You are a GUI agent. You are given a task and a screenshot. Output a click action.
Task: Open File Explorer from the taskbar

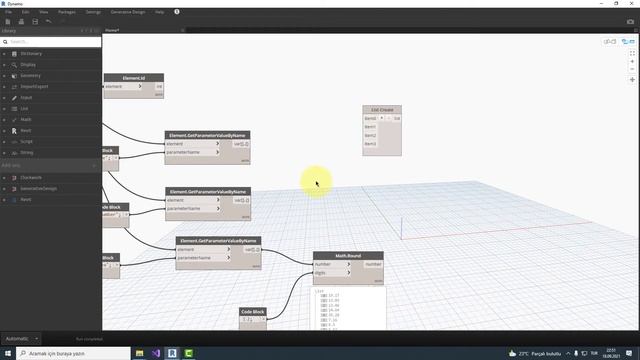pyautogui.click(x=140, y=353)
